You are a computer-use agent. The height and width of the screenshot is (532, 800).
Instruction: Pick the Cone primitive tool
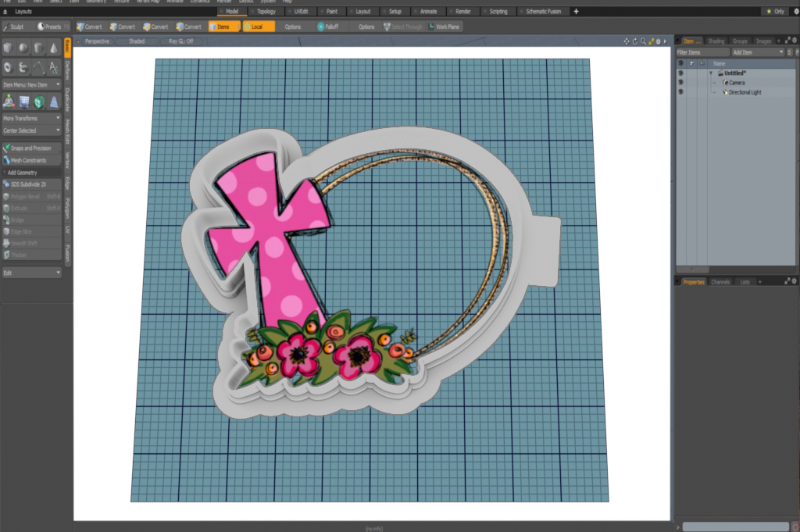click(x=54, y=48)
